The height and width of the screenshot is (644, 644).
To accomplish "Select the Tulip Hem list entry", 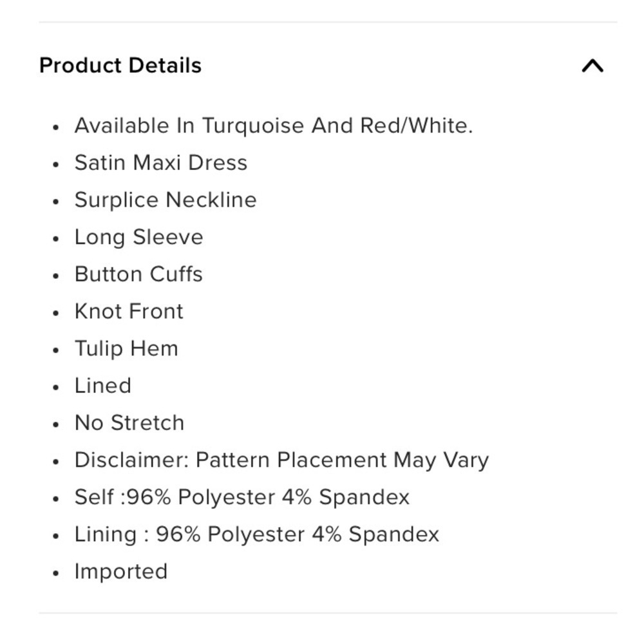I will 126,348.
